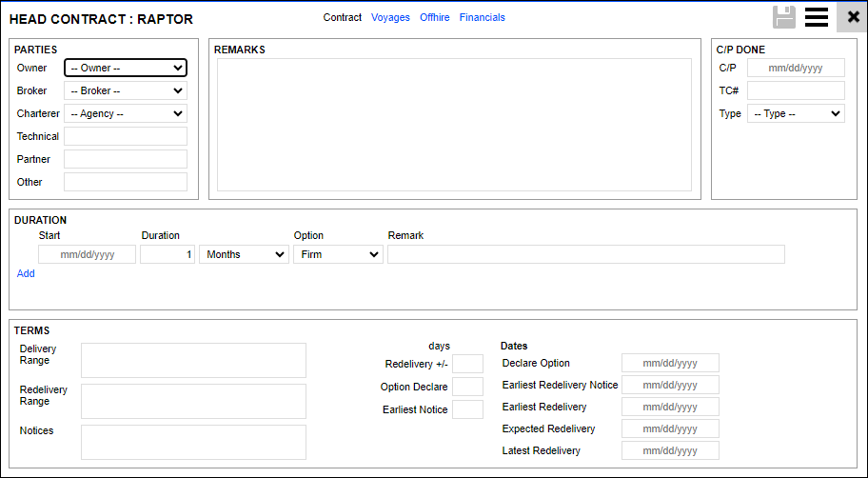The height and width of the screenshot is (478, 868).
Task: Expand the Months duration unit dropdown
Action: tap(244, 254)
